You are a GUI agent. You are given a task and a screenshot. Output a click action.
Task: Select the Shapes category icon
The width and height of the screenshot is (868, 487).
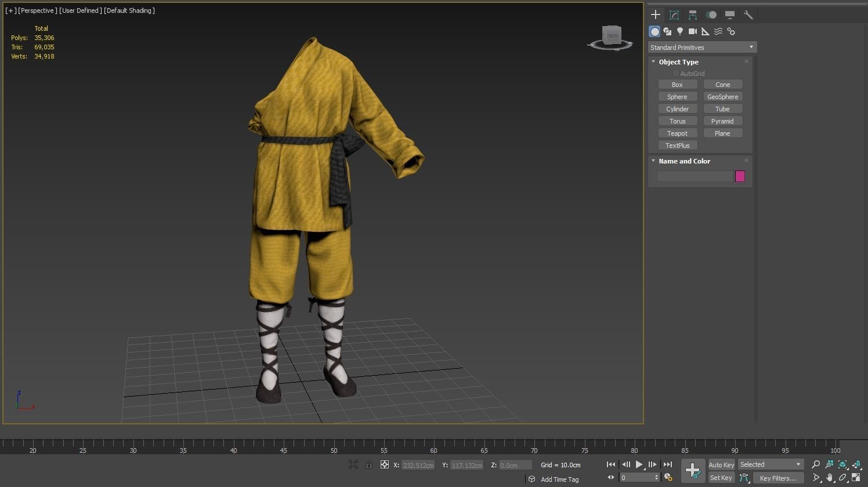667,31
